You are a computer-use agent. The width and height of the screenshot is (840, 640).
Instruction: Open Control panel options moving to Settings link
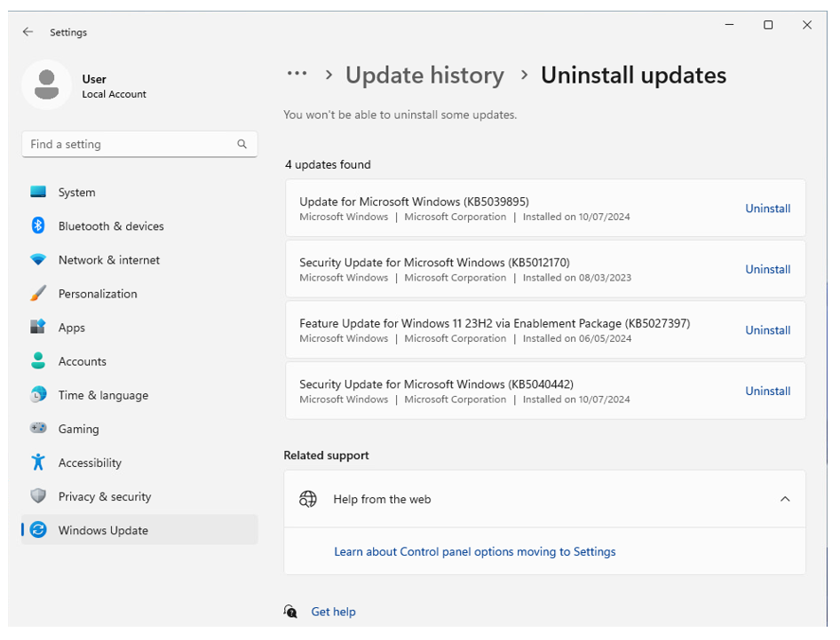474,551
